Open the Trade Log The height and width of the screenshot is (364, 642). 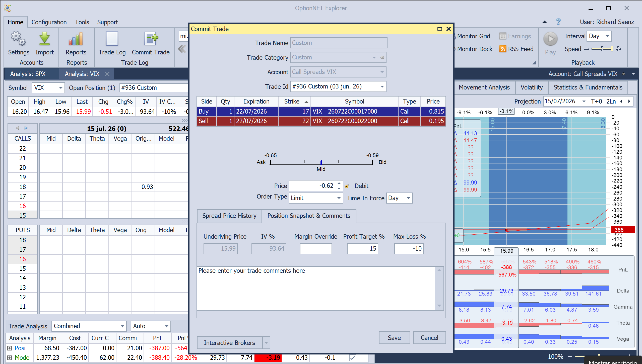[x=112, y=43]
